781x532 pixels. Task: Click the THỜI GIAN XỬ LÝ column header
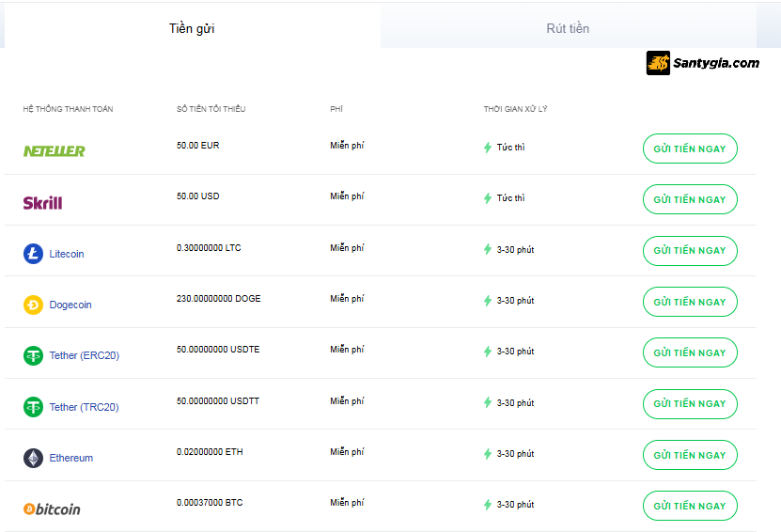[x=516, y=109]
